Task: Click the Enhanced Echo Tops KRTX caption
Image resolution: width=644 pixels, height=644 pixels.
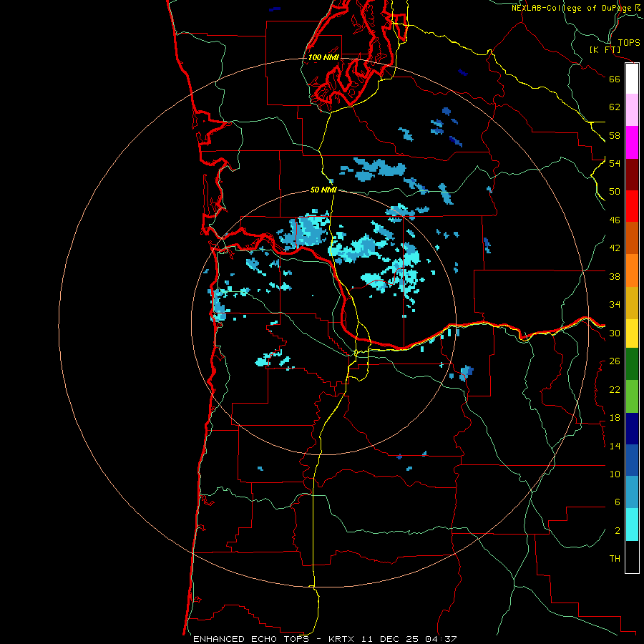Action: coord(325,639)
